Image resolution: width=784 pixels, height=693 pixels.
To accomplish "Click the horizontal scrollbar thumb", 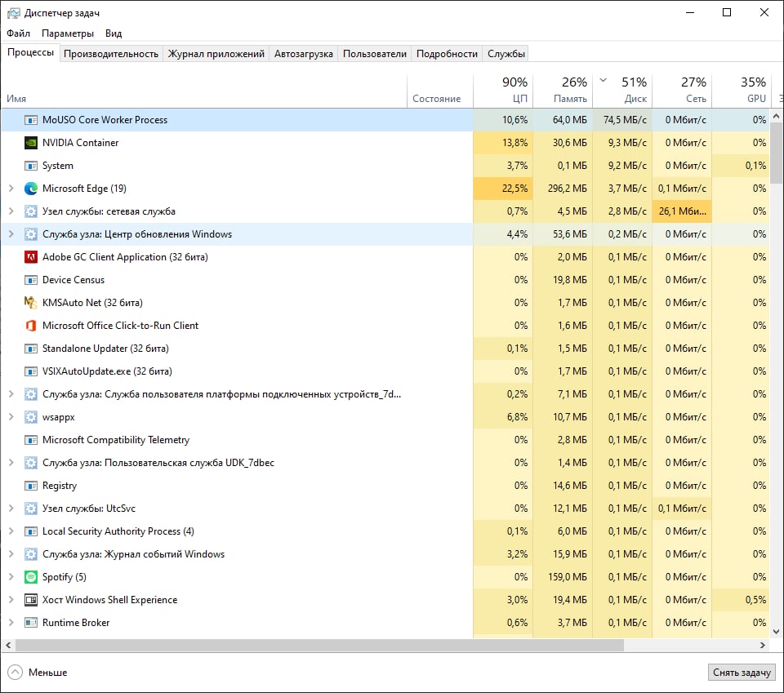I will coord(319,645).
